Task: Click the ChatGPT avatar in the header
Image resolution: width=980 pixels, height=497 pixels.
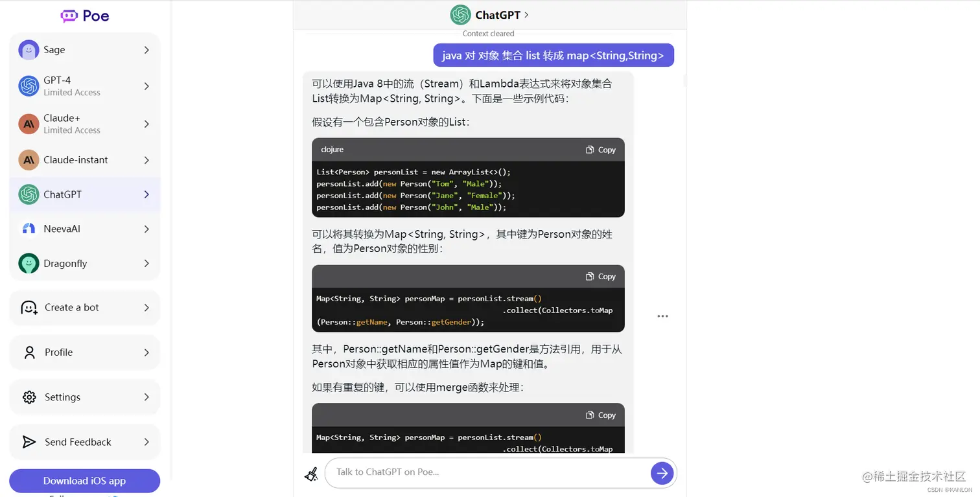Action: [x=461, y=14]
